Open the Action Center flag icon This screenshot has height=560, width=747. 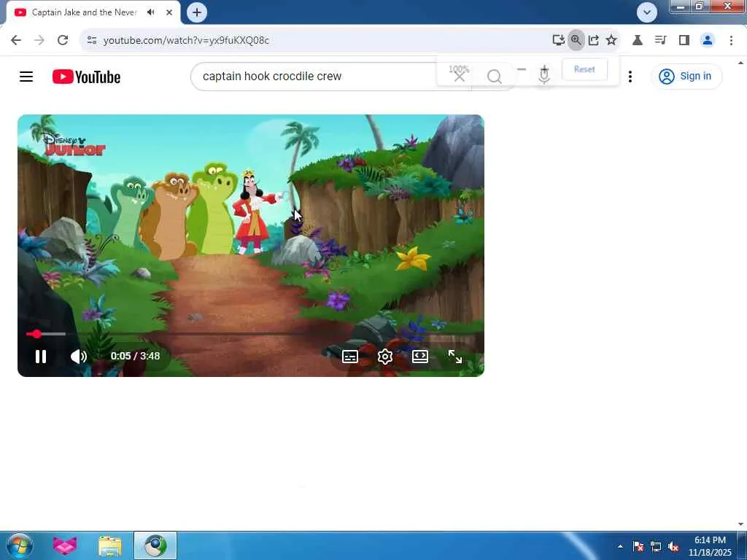pyautogui.click(x=638, y=546)
